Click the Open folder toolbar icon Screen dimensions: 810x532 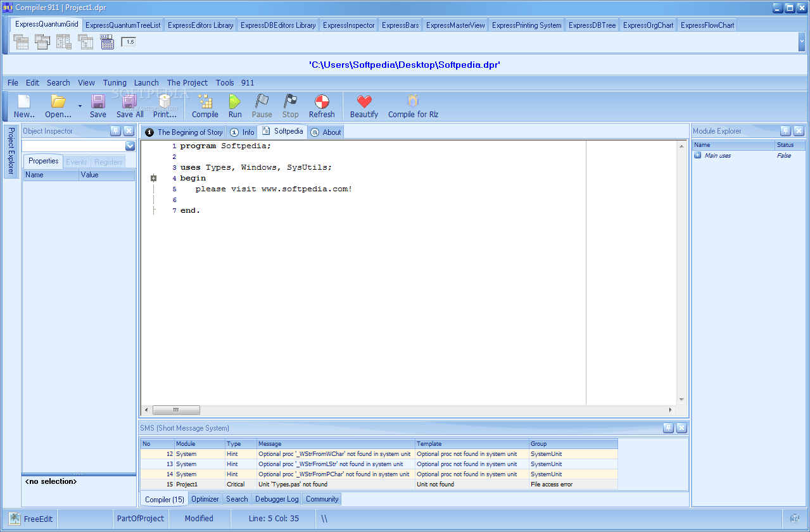click(58, 101)
